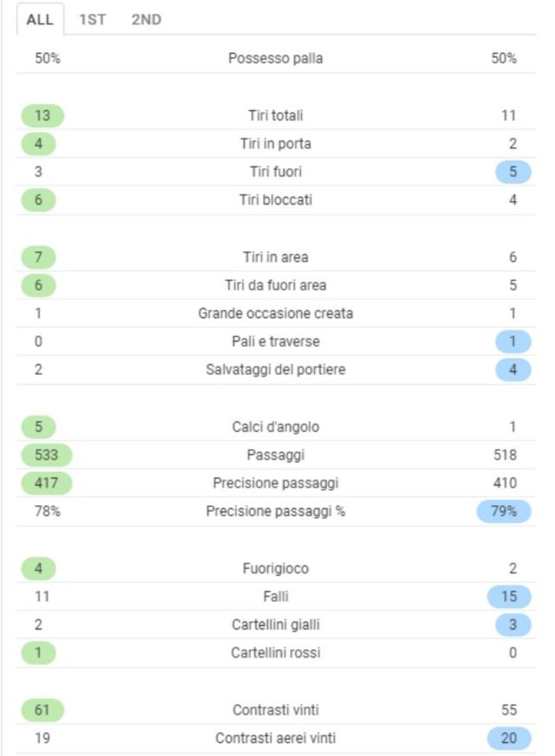This screenshot has width=555, height=756.
Task: Click the green 5 Calci d'angolo badge
Action: 38,427
